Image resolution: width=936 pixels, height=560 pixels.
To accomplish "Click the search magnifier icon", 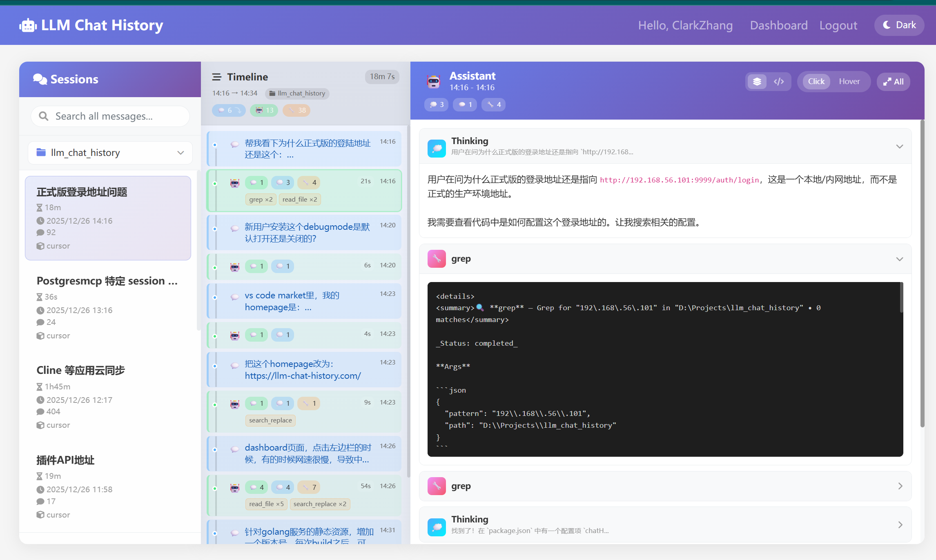I will (x=44, y=116).
